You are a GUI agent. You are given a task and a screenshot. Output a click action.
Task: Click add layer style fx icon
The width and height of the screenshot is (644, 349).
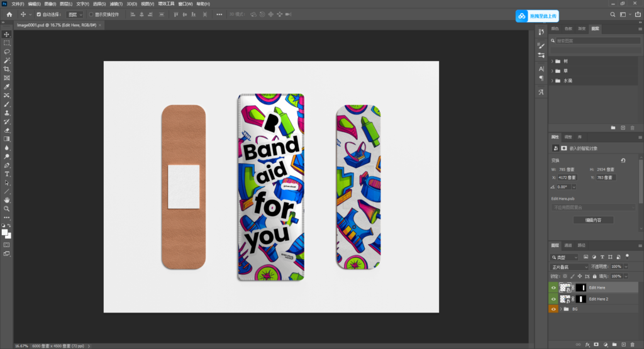point(587,345)
